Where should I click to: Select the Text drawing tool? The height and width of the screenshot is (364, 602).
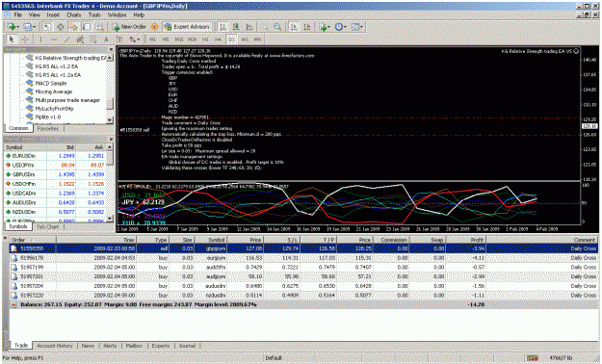(106, 39)
